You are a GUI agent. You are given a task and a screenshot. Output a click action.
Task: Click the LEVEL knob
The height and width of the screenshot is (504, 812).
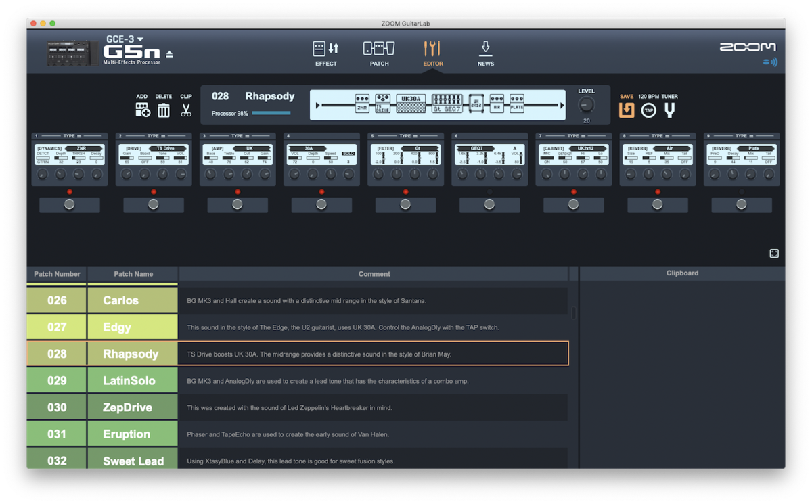point(586,105)
